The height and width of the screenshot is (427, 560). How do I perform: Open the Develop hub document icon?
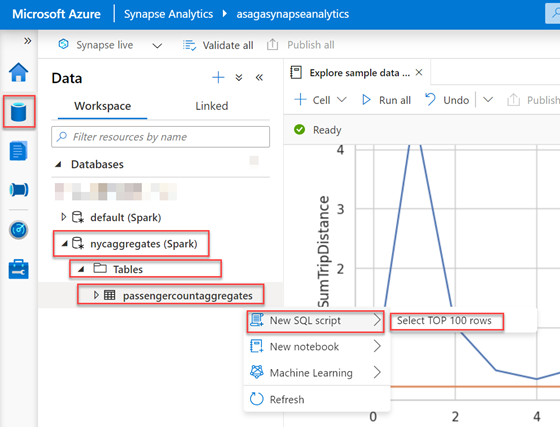click(19, 151)
